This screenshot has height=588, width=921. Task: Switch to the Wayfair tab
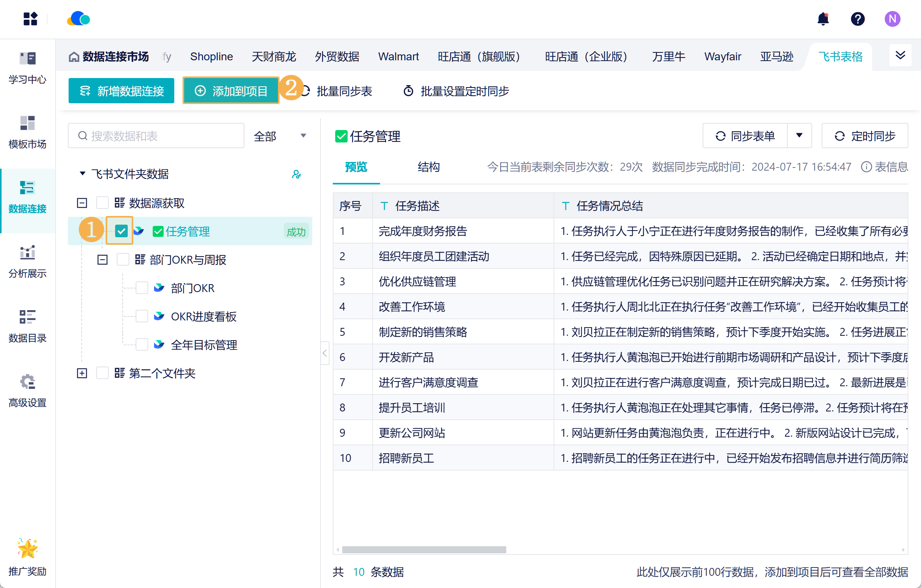723,57
